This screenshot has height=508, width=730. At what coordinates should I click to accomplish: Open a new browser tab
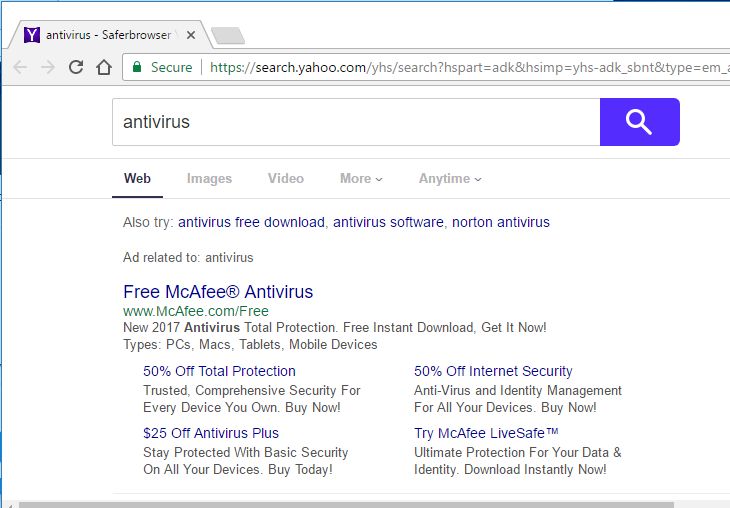point(227,36)
